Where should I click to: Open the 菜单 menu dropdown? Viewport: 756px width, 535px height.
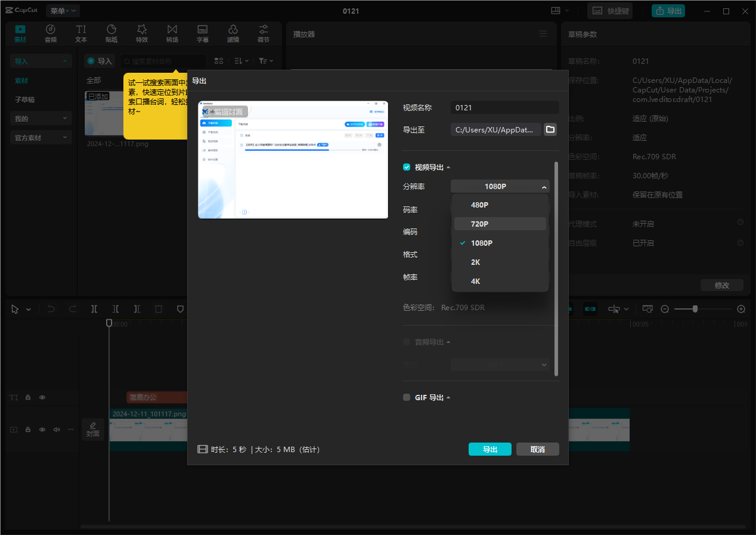pyautogui.click(x=63, y=11)
